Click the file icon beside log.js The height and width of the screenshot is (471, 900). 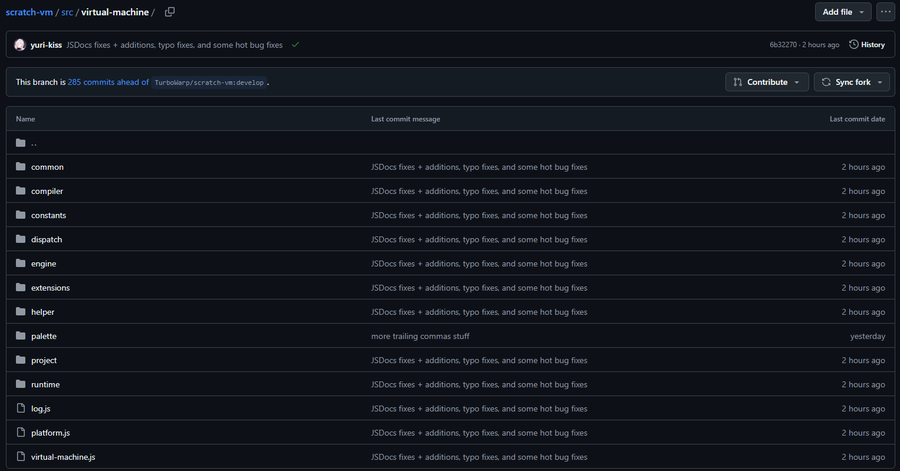click(x=21, y=408)
